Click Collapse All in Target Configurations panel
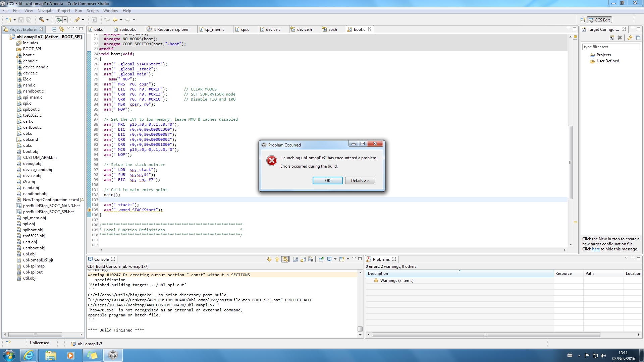 coord(638,38)
